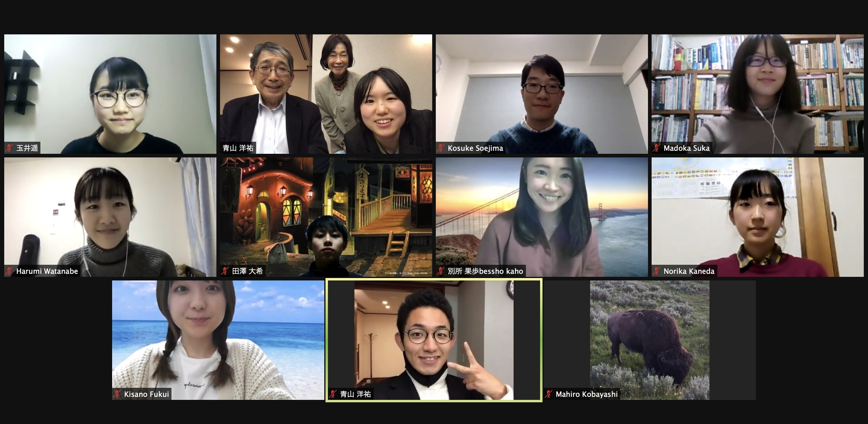Screen dimensions: 868x424
Task: Select Kosuke Soejima's video tile
Action: (542, 94)
